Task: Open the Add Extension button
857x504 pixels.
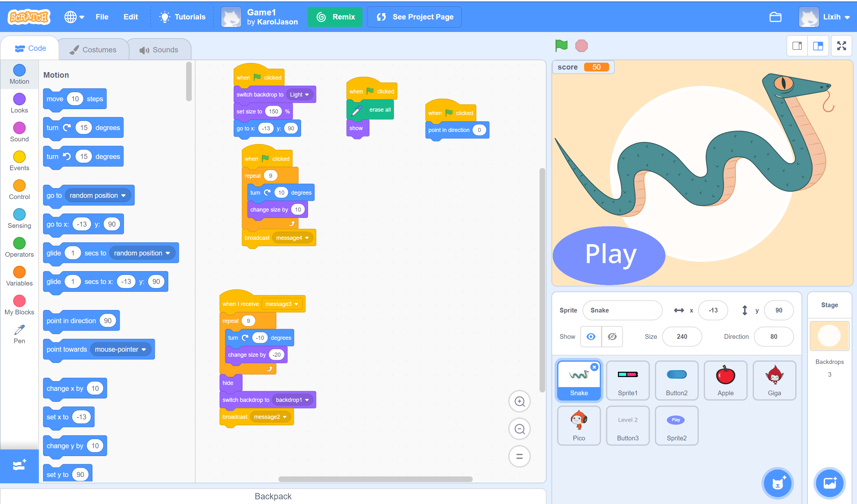Action: [19, 465]
